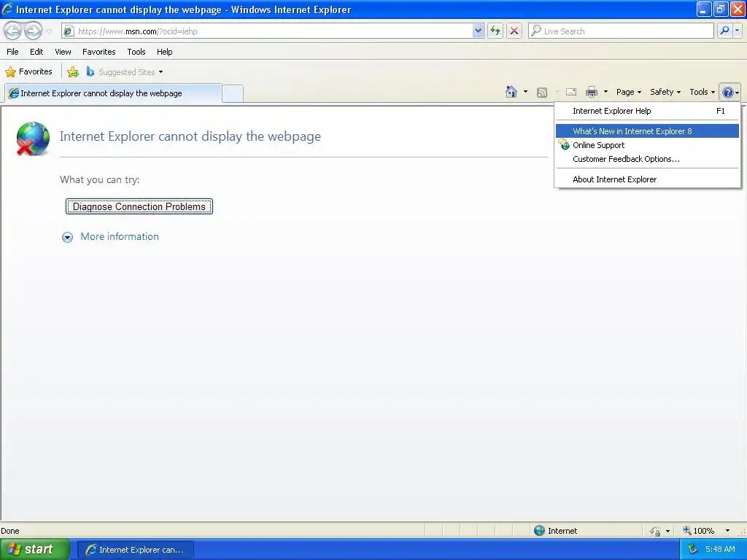Click the Online Support globe icon
This screenshot has width=747, height=560.
pyautogui.click(x=564, y=145)
